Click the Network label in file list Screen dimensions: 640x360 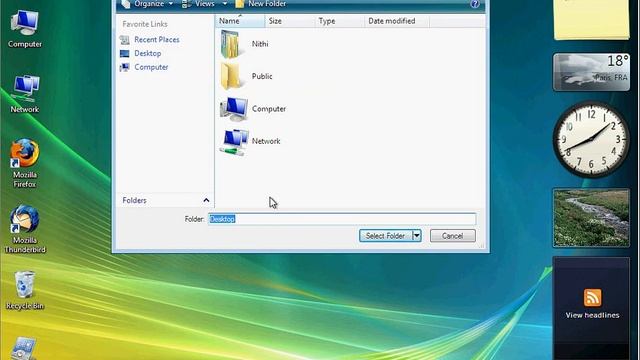tap(266, 141)
